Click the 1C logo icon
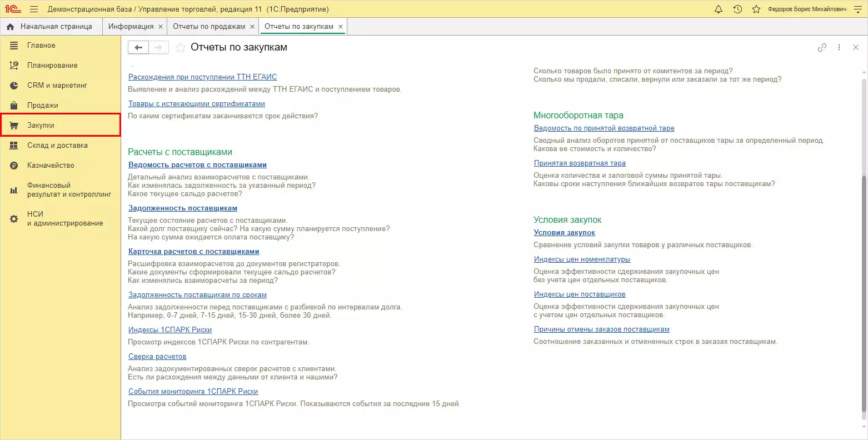This screenshot has height=440, width=868. 13,9
